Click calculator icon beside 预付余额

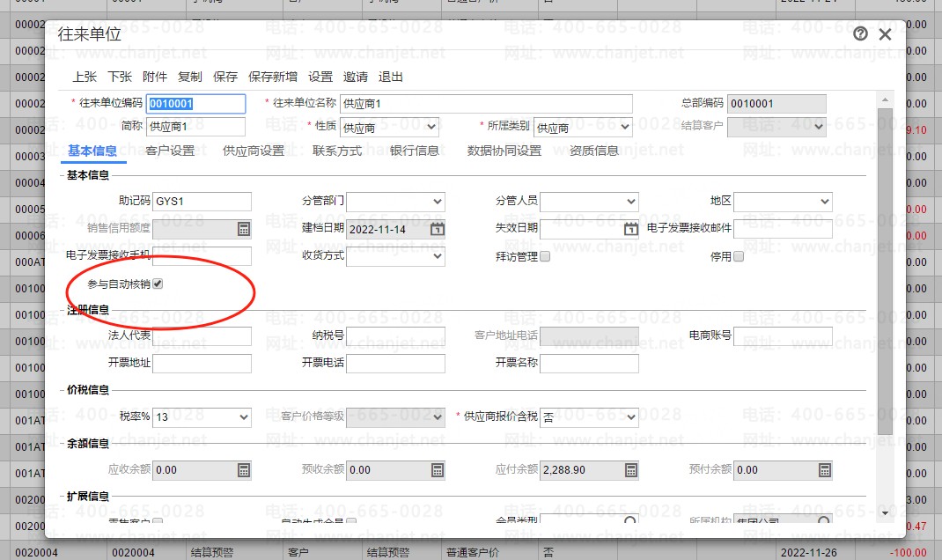[825, 470]
